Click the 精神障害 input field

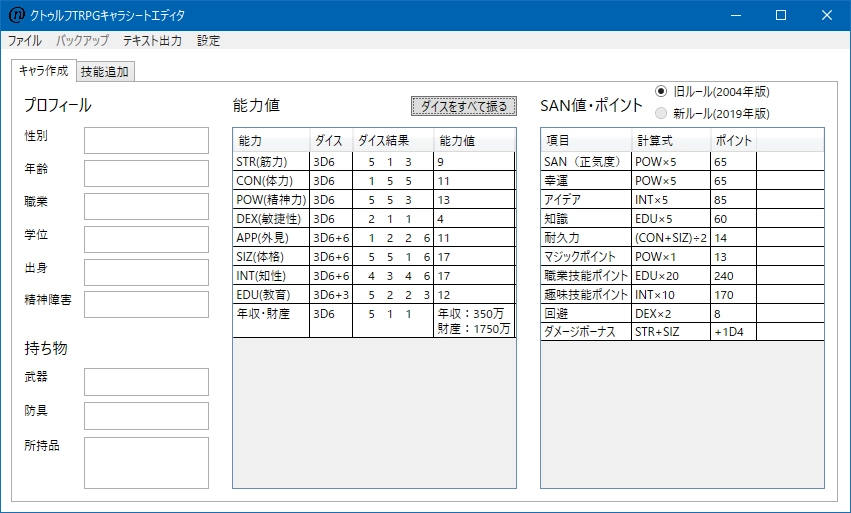tap(147, 305)
